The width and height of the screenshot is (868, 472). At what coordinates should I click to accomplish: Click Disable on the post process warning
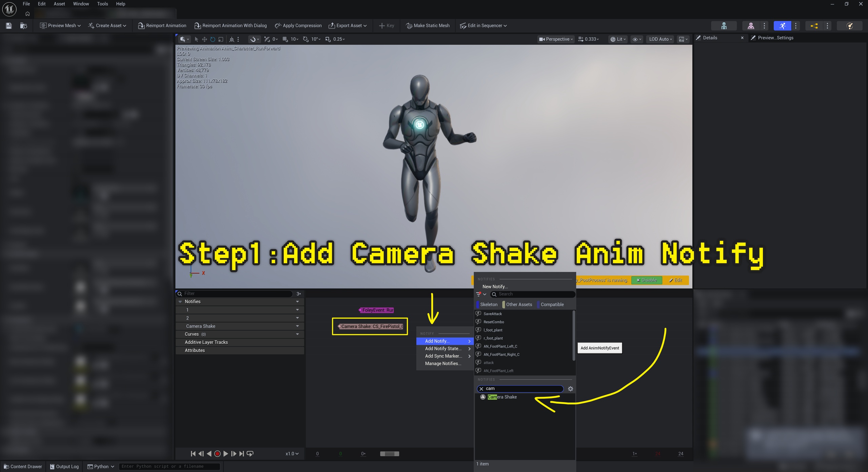click(x=647, y=280)
